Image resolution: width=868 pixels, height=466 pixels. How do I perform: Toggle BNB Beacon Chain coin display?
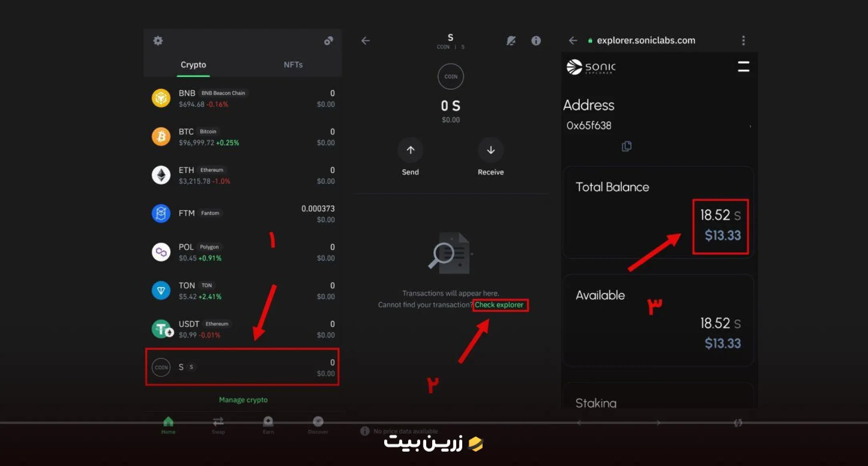244,98
